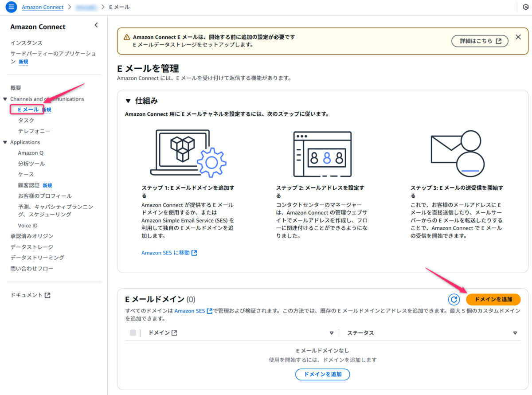Open 予測、キャパシティプランニング、スケジューリング item

(55, 211)
